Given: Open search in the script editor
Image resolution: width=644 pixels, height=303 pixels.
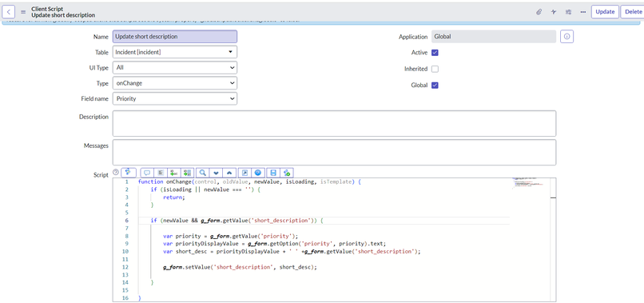Looking at the screenshot, I should click(x=202, y=173).
